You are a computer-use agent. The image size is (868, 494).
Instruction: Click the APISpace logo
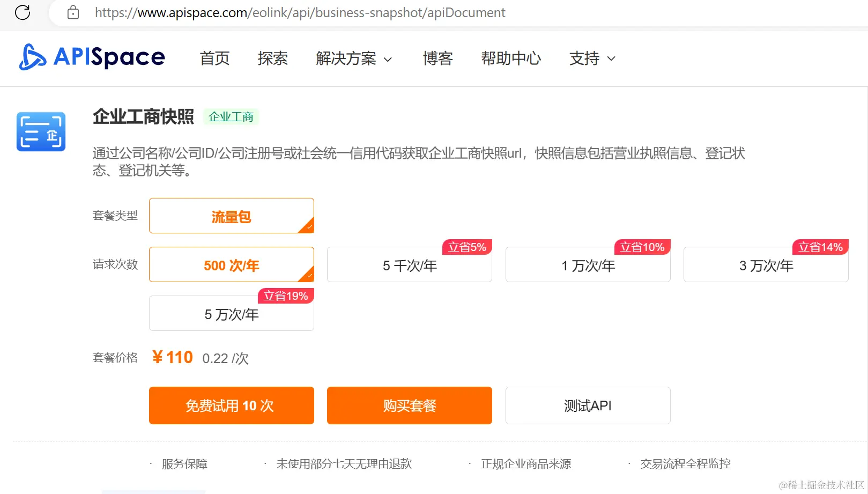tap(92, 57)
